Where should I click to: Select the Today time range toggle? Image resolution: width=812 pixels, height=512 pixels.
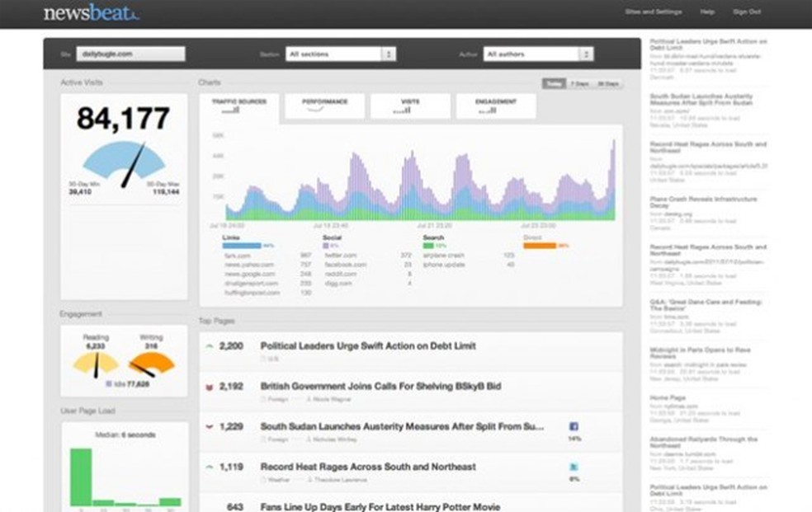[x=554, y=83]
